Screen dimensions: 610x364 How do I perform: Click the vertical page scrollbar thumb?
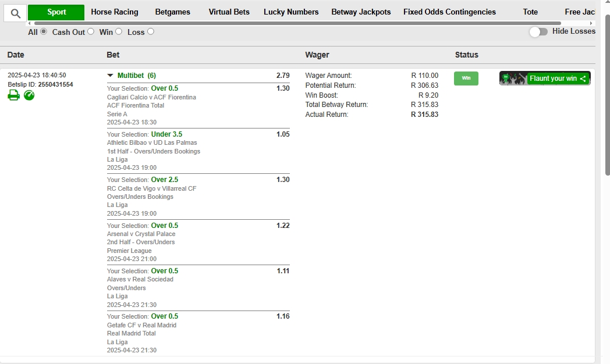pos(608,95)
